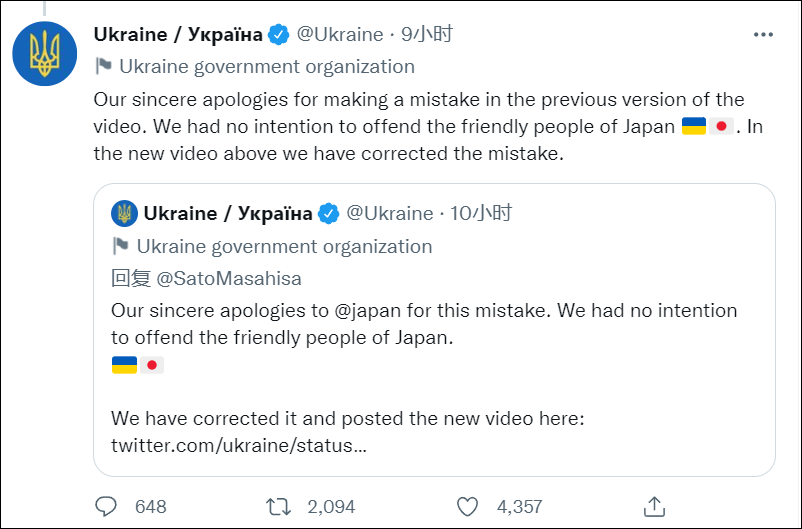Viewport: 802px width, 529px height.
Task: Click the small avatar in quoted tweet
Action: 124,213
